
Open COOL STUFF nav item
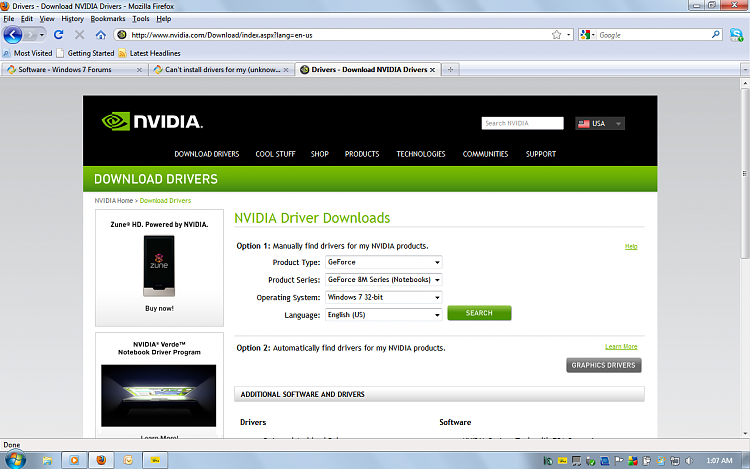tap(275, 154)
